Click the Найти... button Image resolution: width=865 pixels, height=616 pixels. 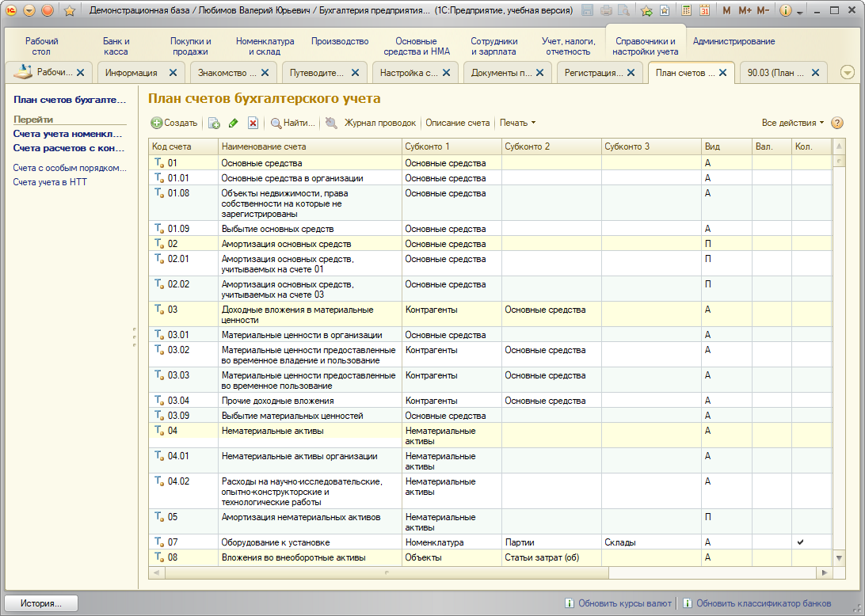click(293, 123)
